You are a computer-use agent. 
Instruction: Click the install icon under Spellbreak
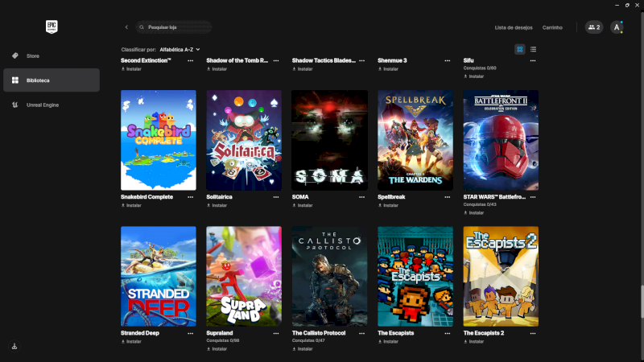pyautogui.click(x=381, y=205)
